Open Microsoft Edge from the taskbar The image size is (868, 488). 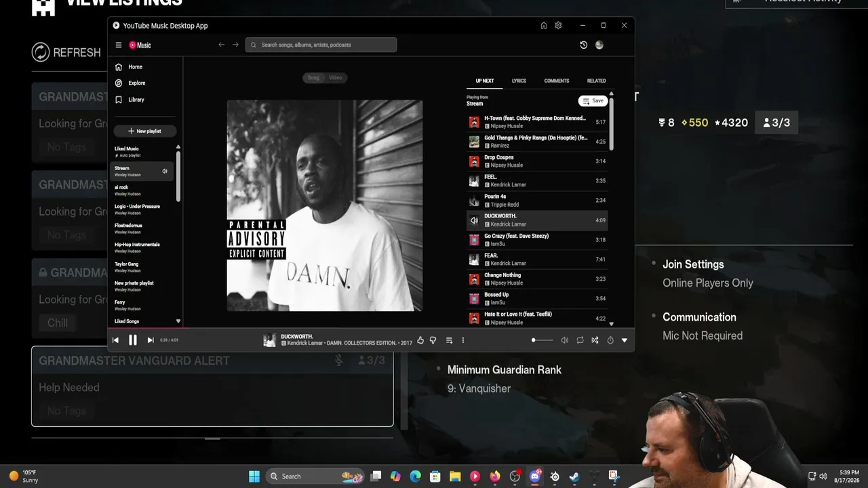415,476
